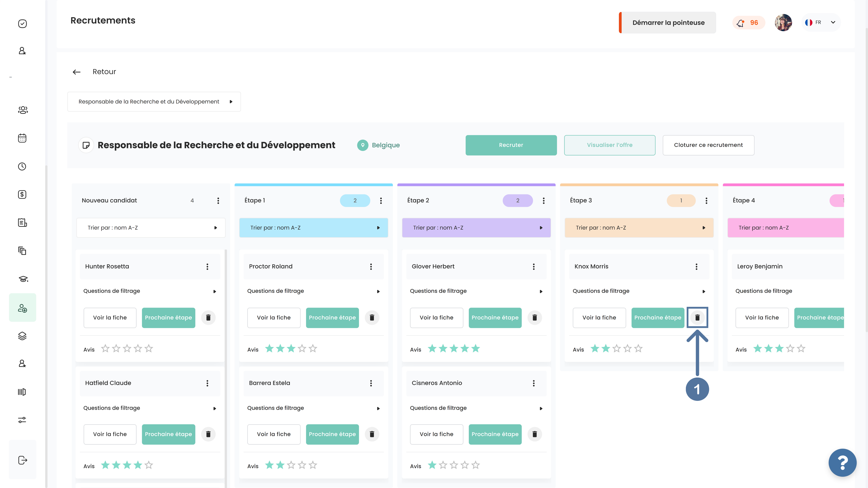The width and height of the screenshot is (868, 488).
Task: Open the checkmark tasks icon in sidebar
Action: pos(22,24)
